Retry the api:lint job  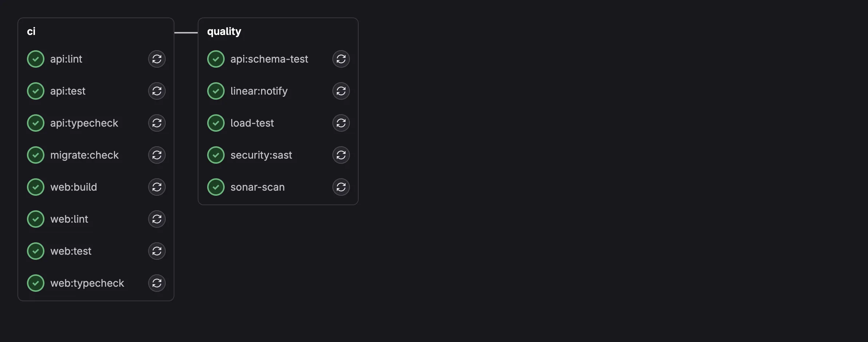pos(157,59)
